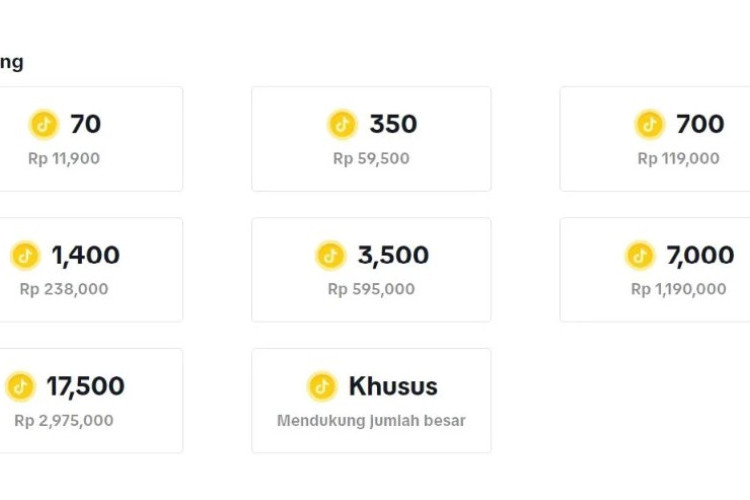Select the Rp 238,000 coin bundle
750x500 pixels.
(64, 289)
